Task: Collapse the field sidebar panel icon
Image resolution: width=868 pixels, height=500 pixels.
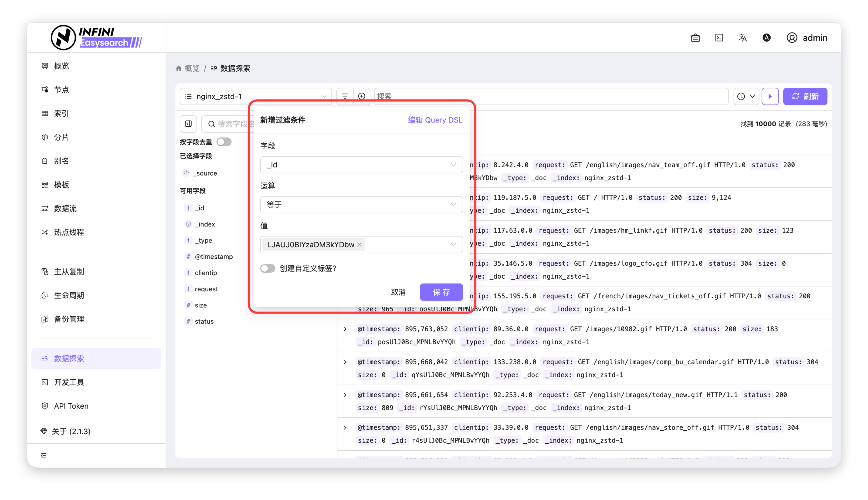Action: pyautogui.click(x=188, y=124)
